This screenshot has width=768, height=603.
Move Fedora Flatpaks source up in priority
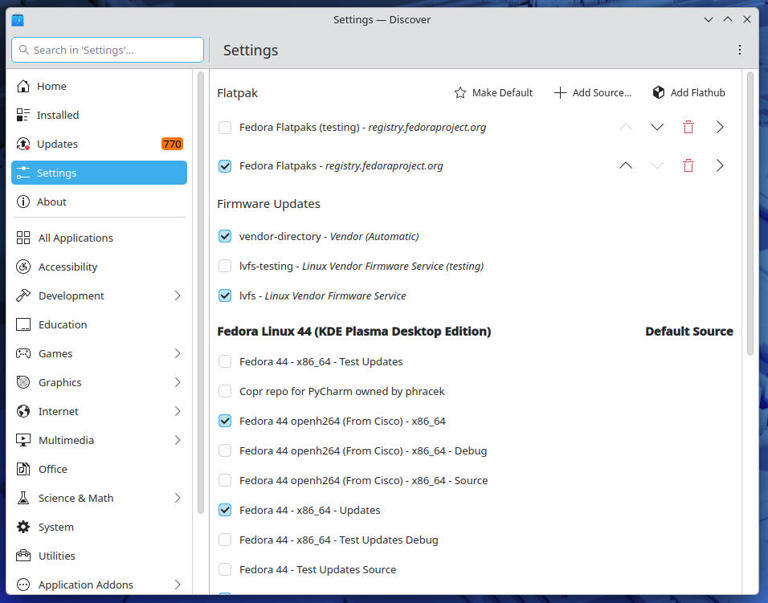pos(625,166)
